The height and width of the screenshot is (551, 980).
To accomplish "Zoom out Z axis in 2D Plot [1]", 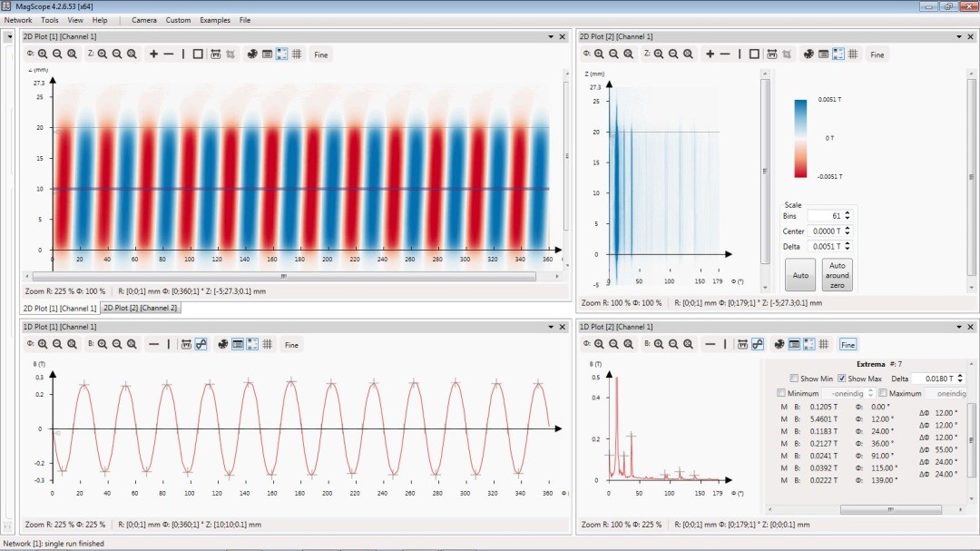I will pyautogui.click(x=117, y=54).
